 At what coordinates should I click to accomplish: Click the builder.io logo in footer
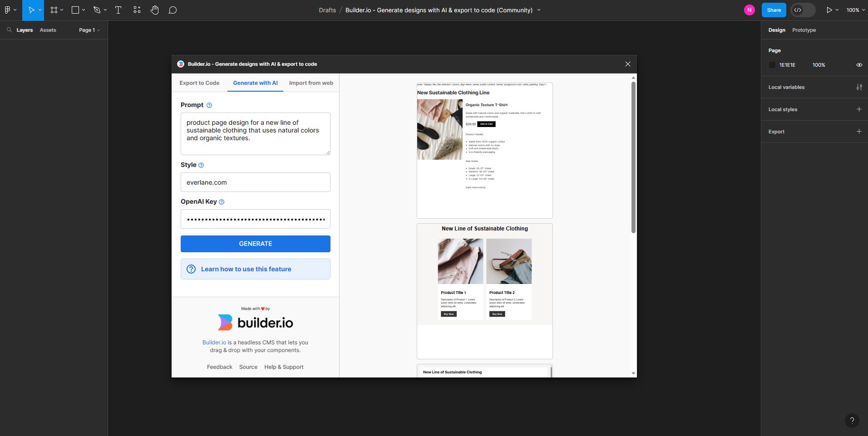[x=255, y=323]
